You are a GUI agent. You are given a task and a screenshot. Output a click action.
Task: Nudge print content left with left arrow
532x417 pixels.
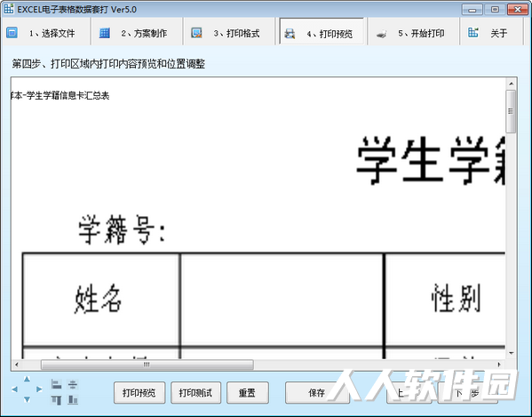pyautogui.click(x=14, y=389)
